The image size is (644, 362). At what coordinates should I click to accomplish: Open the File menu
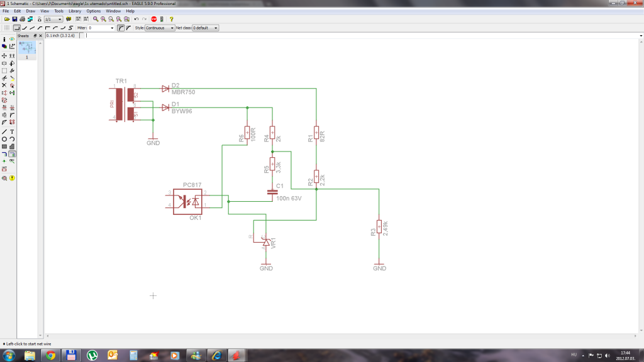[x=6, y=11]
